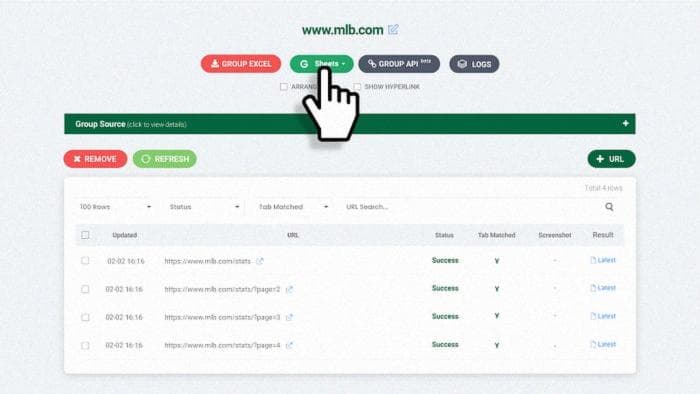Toggle the select-all checkbox in table header
The image size is (700, 394).
click(x=85, y=235)
